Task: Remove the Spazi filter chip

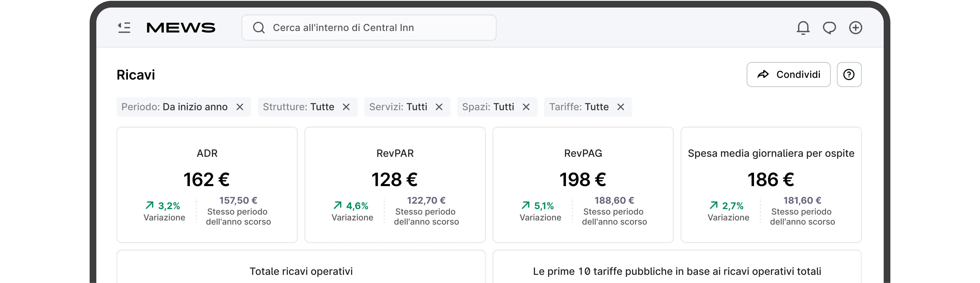Action: click(526, 107)
